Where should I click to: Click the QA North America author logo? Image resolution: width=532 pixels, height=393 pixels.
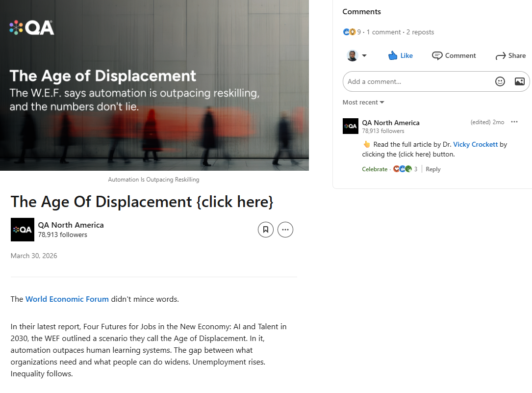tap(23, 230)
